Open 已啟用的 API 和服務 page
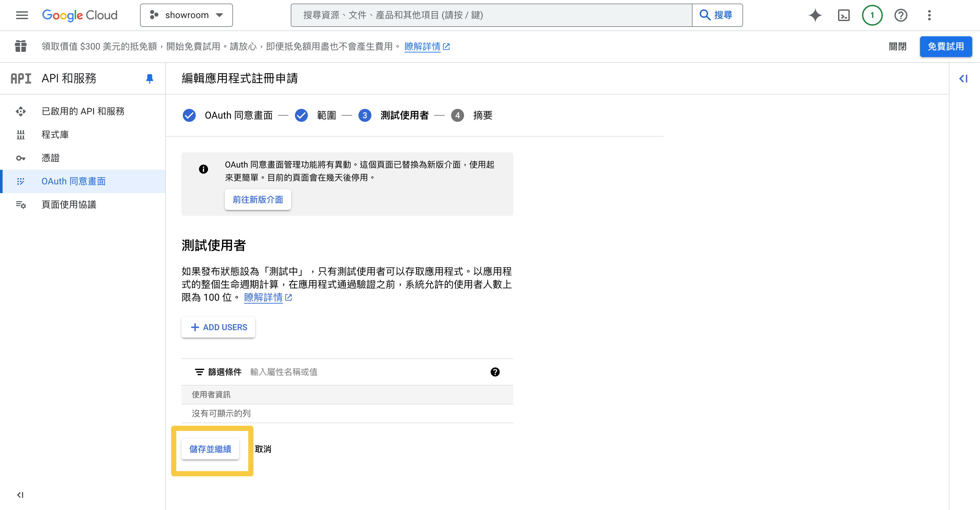This screenshot has width=980, height=510. tap(83, 111)
